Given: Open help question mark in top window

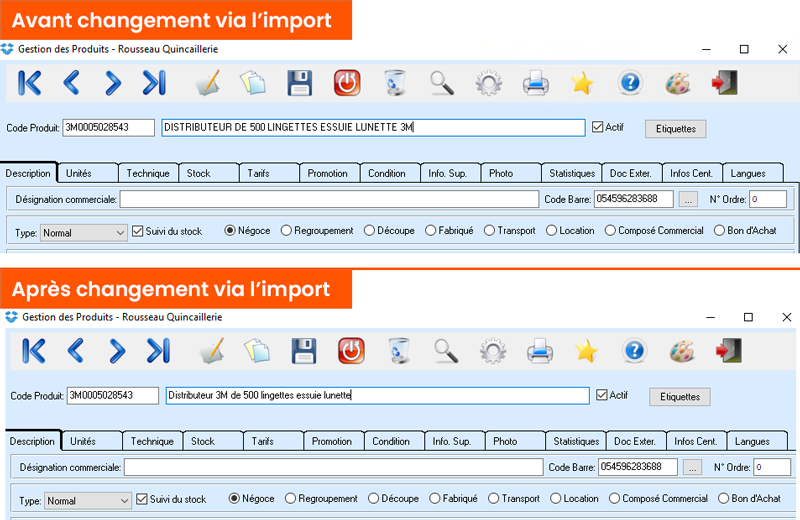Looking at the screenshot, I should tap(630, 83).
